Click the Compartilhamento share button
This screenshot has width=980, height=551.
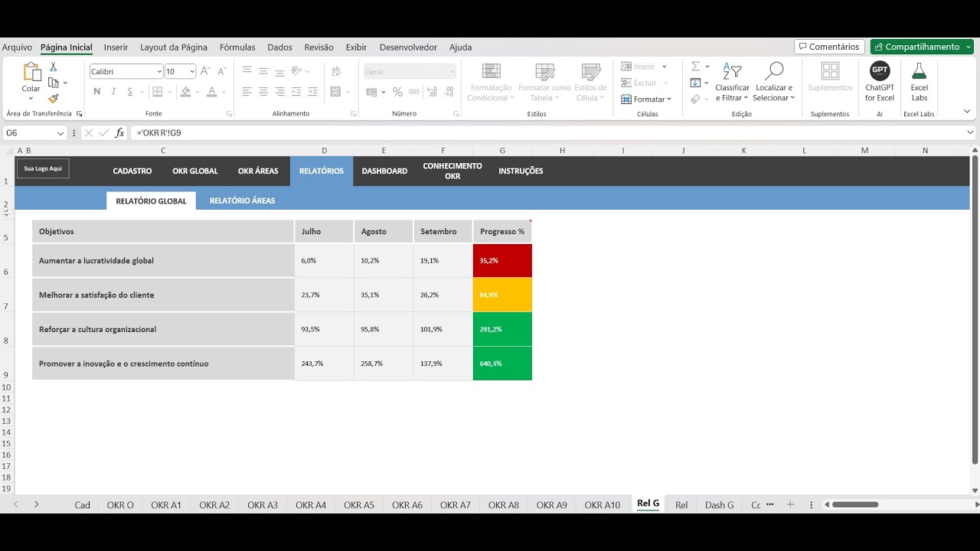pos(922,47)
